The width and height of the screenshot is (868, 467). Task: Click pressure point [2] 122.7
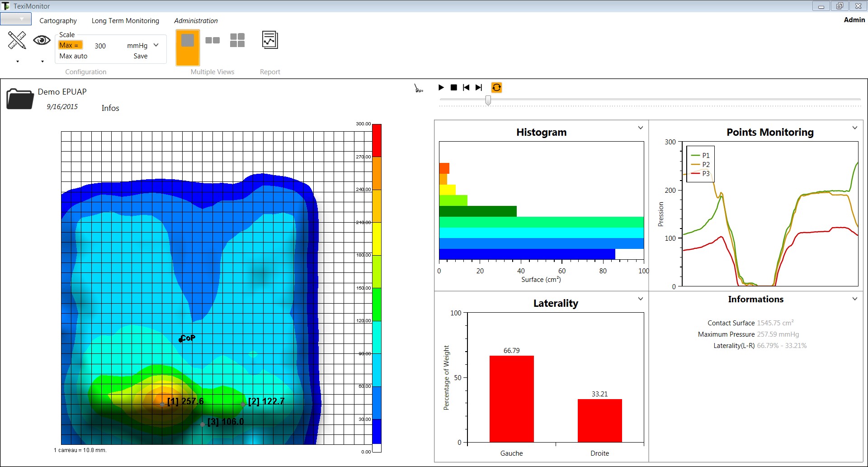tap(243, 404)
